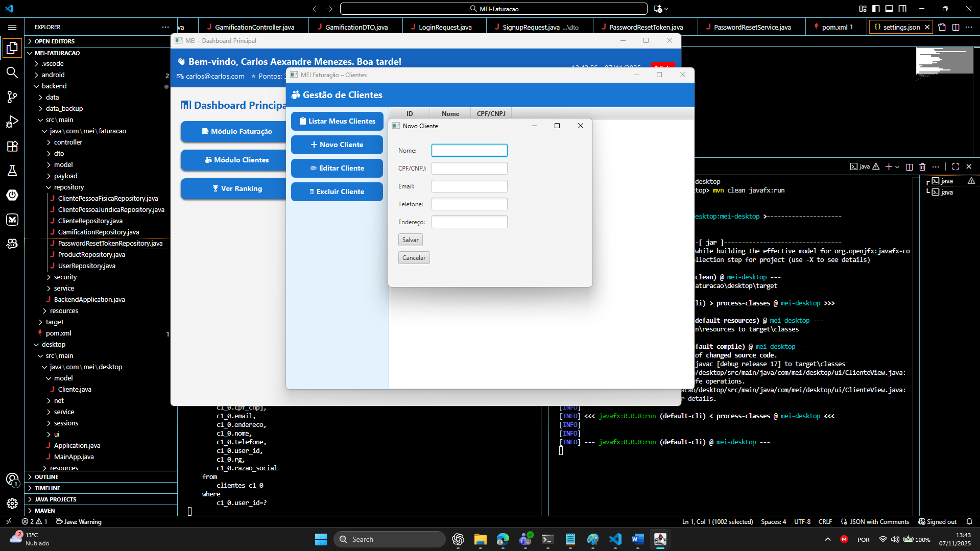Expand the OUTLINE section
This screenshot has height=551, width=980.
[46, 477]
